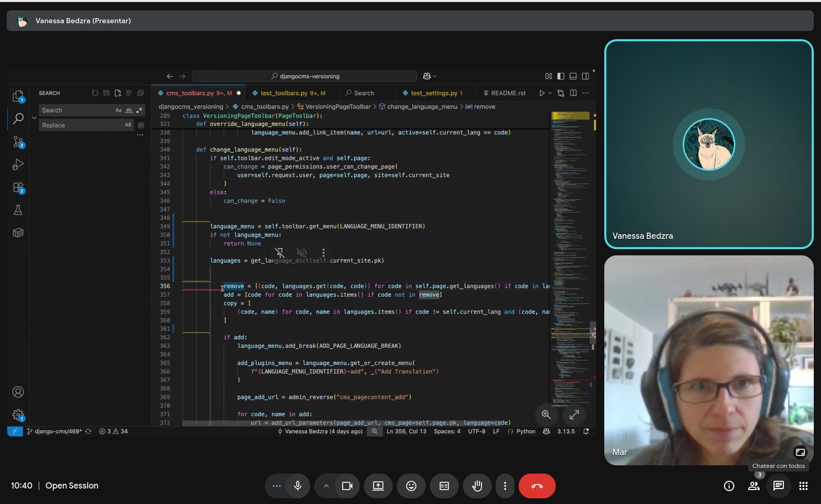Expand video settings caret in Meet
821x504 pixels.
(326, 486)
